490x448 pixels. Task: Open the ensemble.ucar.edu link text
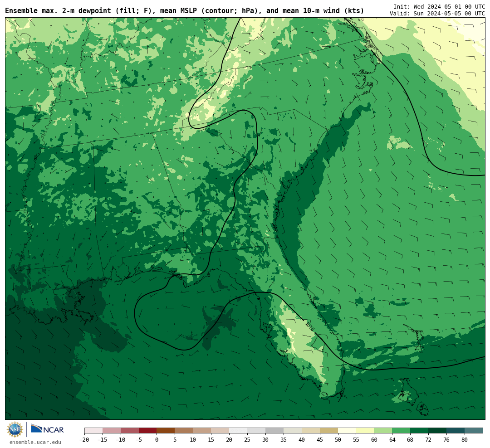[x=35, y=442]
